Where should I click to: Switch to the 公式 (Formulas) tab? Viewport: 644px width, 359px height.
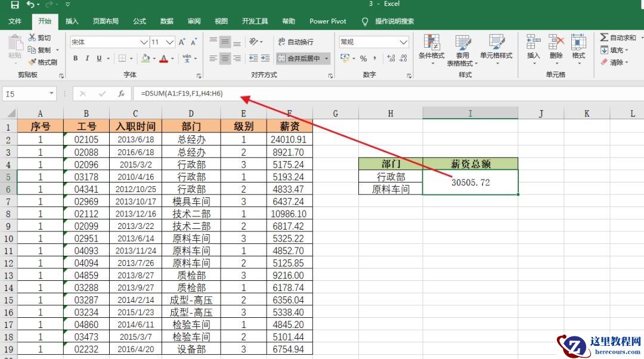[x=140, y=21]
